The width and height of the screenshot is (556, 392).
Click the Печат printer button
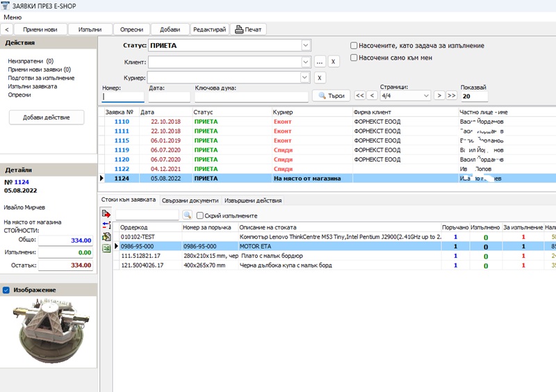pyautogui.click(x=248, y=29)
